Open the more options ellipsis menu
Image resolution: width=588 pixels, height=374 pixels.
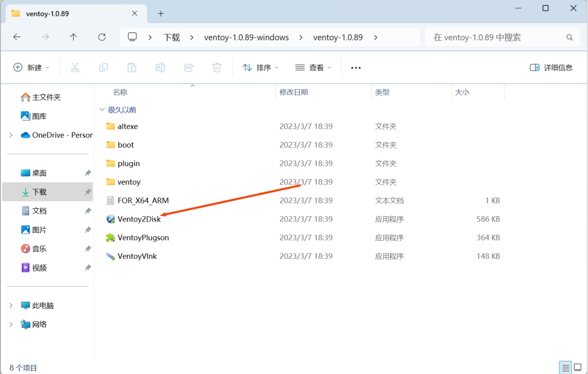356,67
